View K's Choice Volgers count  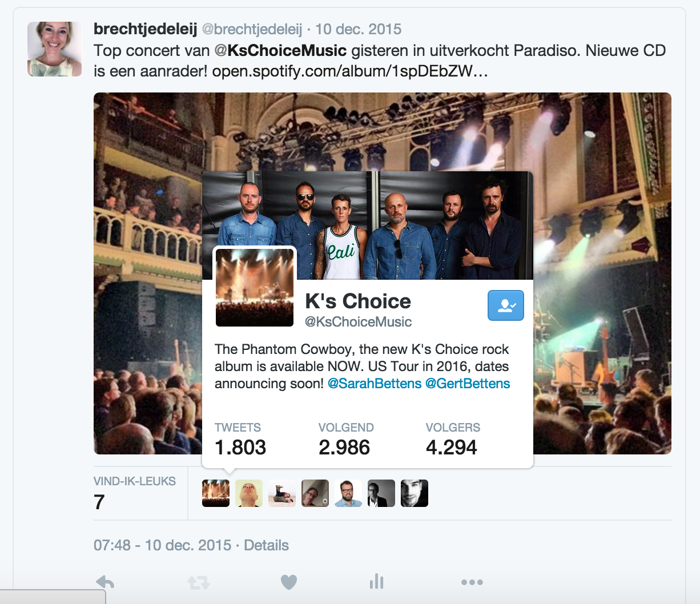(x=453, y=440)
